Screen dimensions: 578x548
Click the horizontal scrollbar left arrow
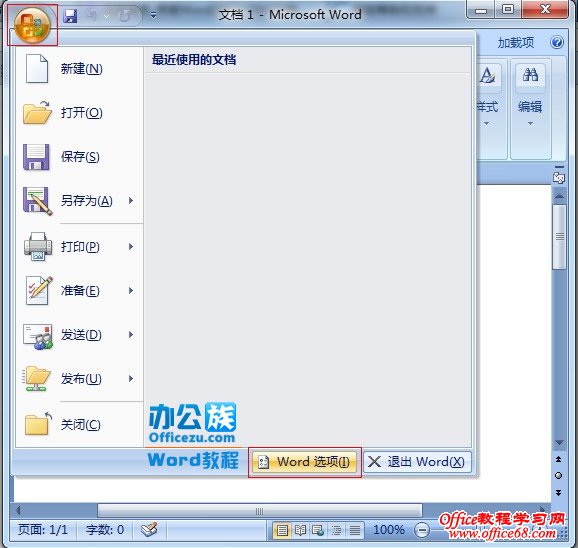pos(18,511)
